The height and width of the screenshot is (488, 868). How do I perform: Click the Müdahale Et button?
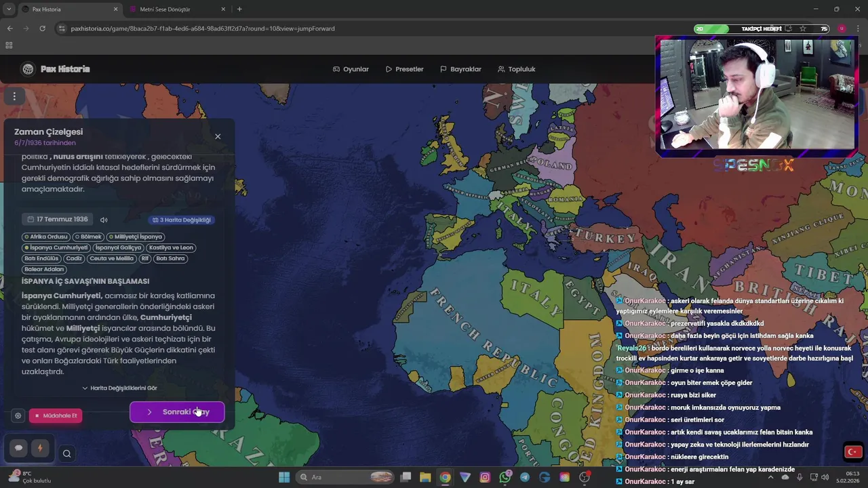(56, 415)
